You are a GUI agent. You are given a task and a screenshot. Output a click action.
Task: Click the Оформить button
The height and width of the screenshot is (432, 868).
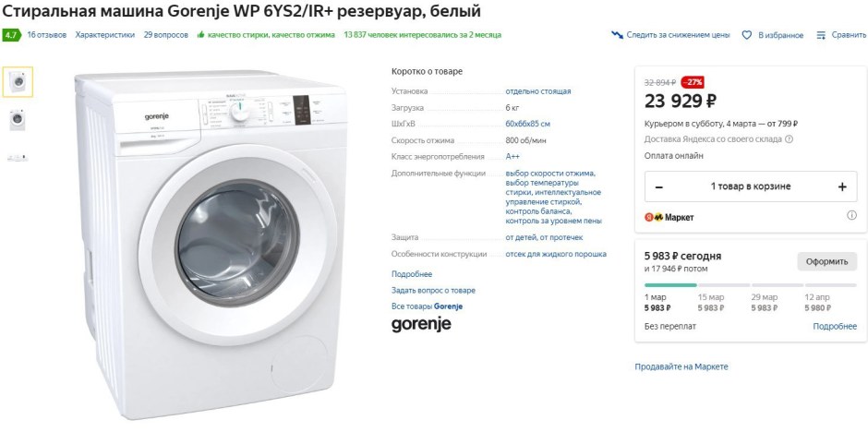tap(826, 261)
